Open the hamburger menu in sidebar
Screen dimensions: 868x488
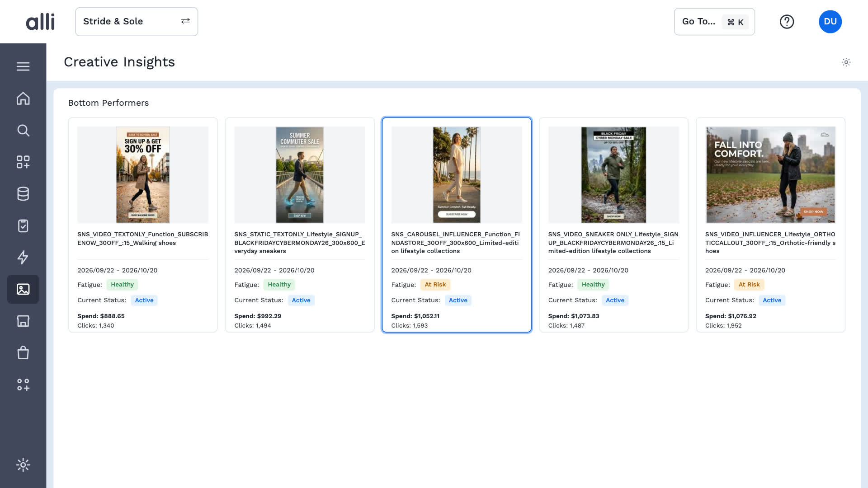[23, 66]
